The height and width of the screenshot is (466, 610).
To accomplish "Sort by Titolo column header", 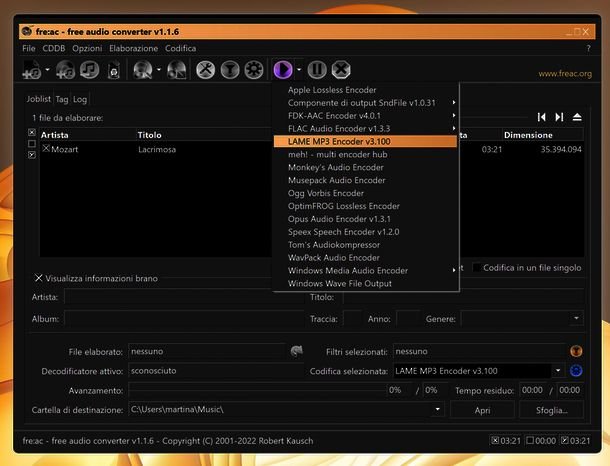I will (x=203, y=135).
